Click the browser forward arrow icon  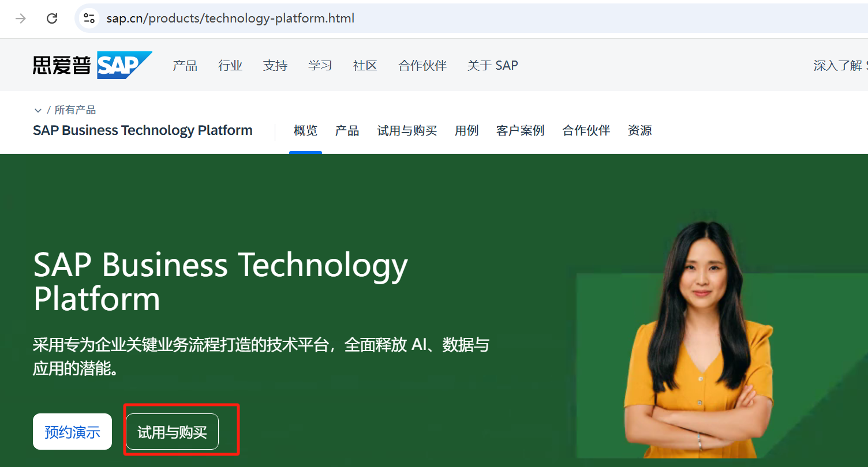click(x=21, y=18)
